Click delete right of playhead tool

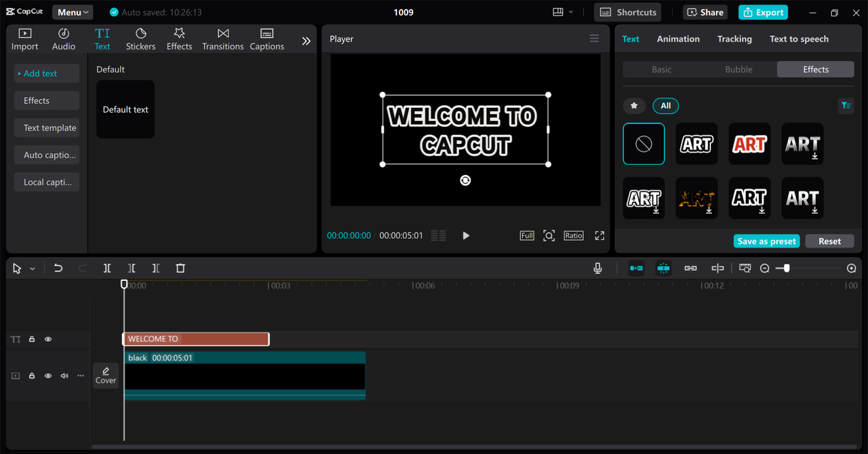point(156,268)
